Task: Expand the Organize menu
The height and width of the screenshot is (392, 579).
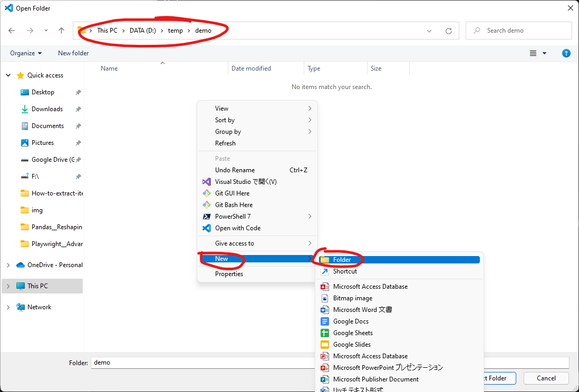Action: 24,53
